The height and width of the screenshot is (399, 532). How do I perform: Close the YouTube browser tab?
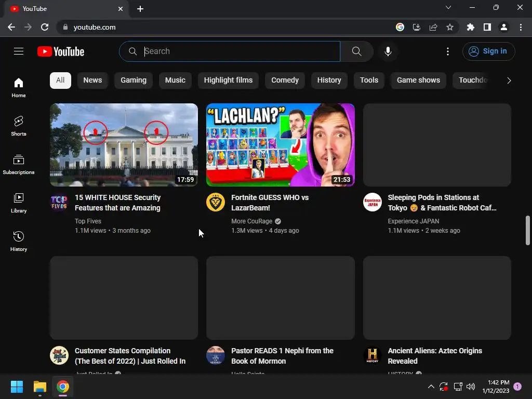pyautogui.click(x=121, y=9)
